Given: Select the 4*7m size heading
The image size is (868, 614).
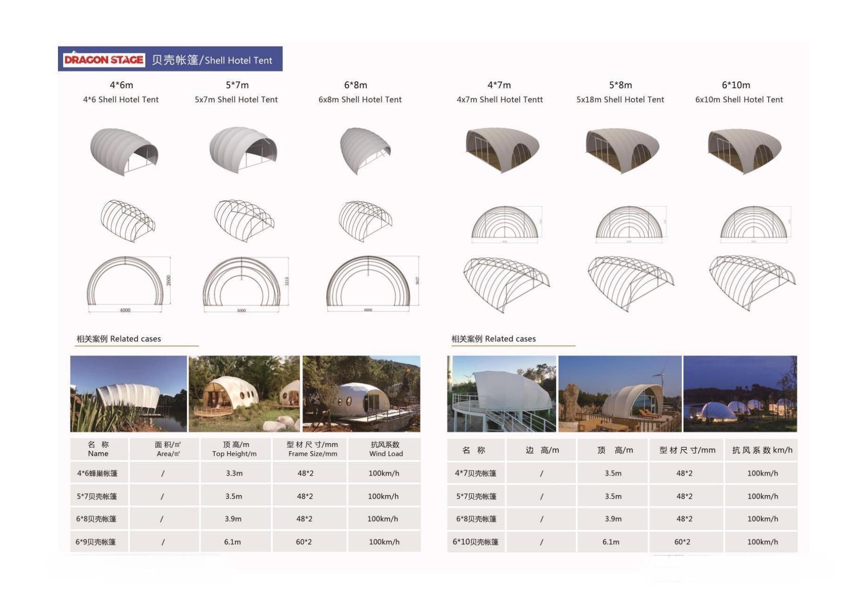Looking at the screenshot, I should point(499,85).
